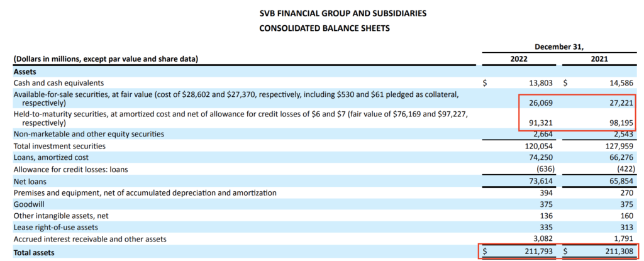Select the lease assets value 335

coord(547,227)
